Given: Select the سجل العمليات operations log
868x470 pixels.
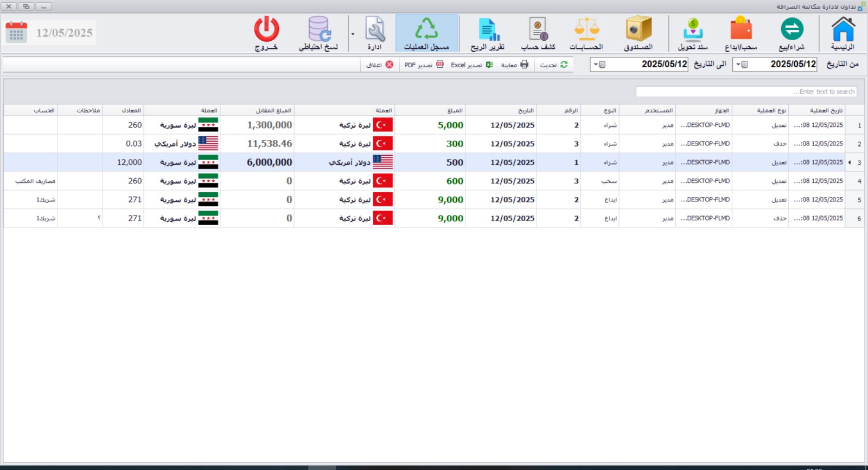Looking at the screenshot, I should [x=426, y=33].
